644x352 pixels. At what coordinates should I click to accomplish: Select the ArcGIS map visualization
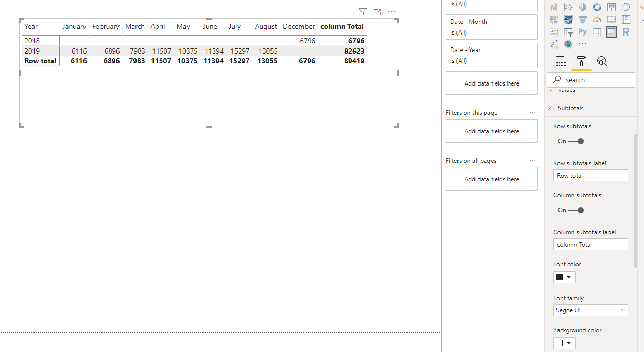click(x=568, y=44)
